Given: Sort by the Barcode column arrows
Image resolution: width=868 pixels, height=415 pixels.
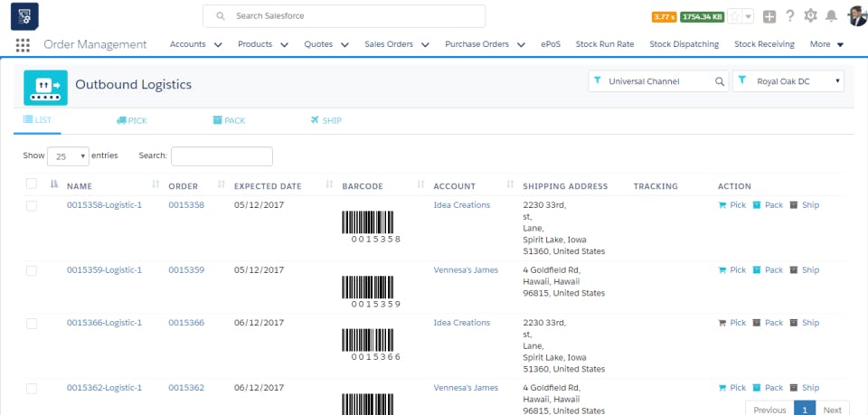Looking at the screenshot, I should coord(420,184).
